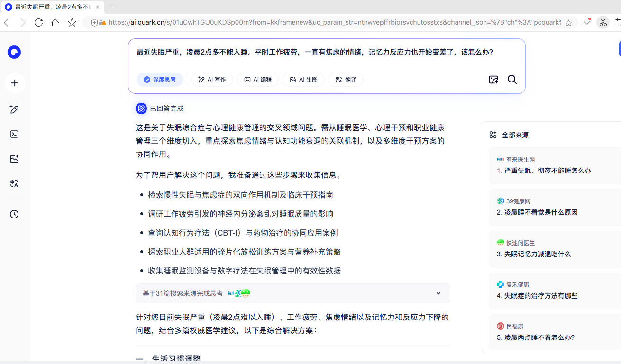Image resolution: width=621 pixels, height=364 pixels.
Task: Click the Quark logo in sidebar
Action: click(x=14, y=53)
